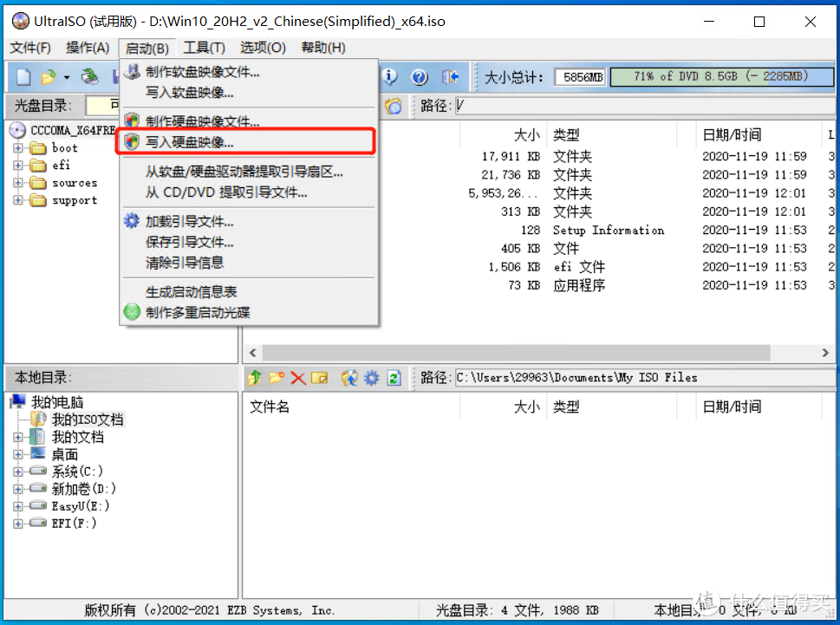Screen dimensions: 840x625
Task: Click the floppy icon beside 制作软盘映像文件
Action: 132,71
